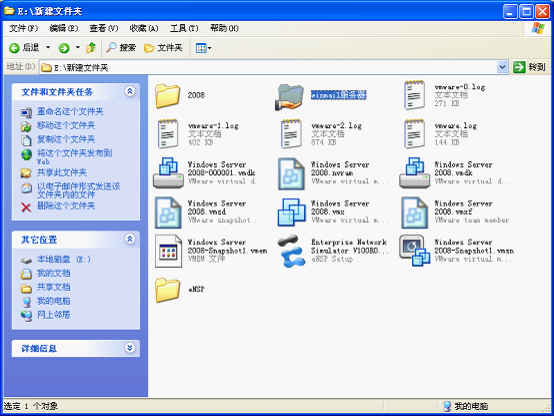
Task: Click the 'Windows Server 2008.vmx' file name
Action: click(x=340, y=207)
